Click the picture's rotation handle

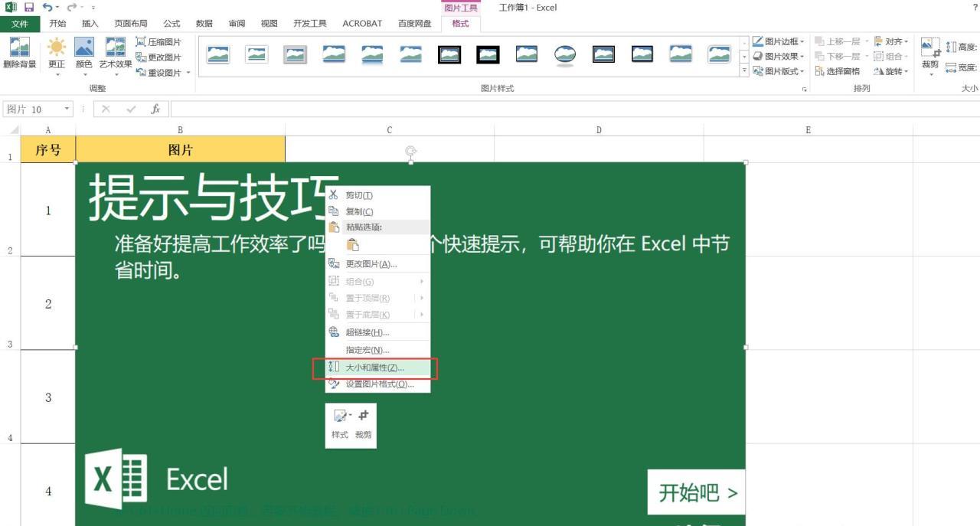point(411,152)
